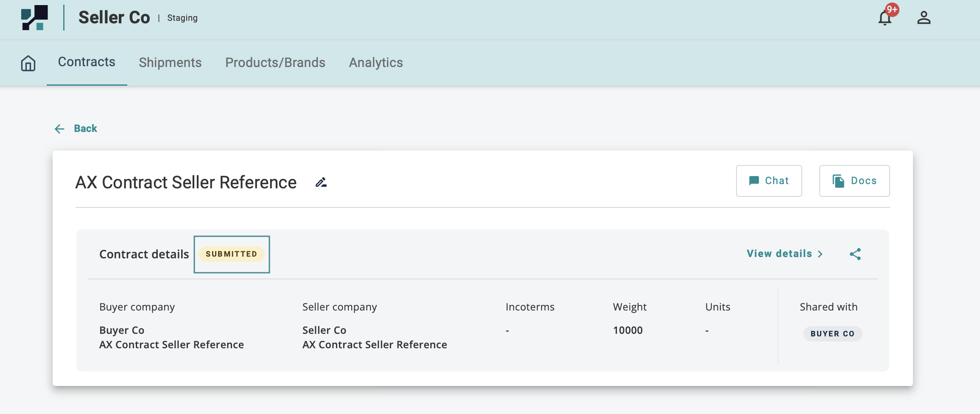Click the Back link text
This screenshot has width=980, height=414.
point(85,129)
